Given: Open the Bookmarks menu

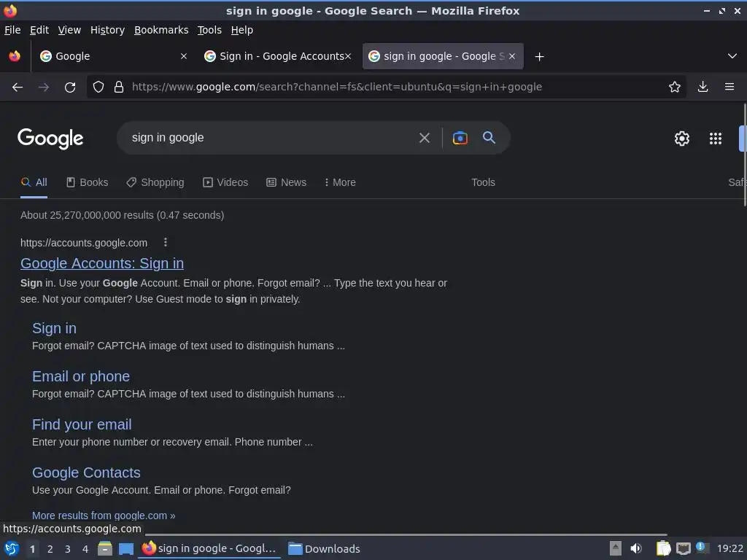Looking at the screenshot, I should coord(161,30).
